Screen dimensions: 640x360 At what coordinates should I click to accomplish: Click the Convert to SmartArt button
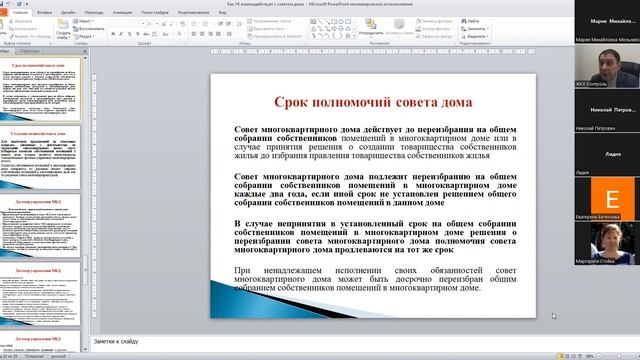click(275, 36)
